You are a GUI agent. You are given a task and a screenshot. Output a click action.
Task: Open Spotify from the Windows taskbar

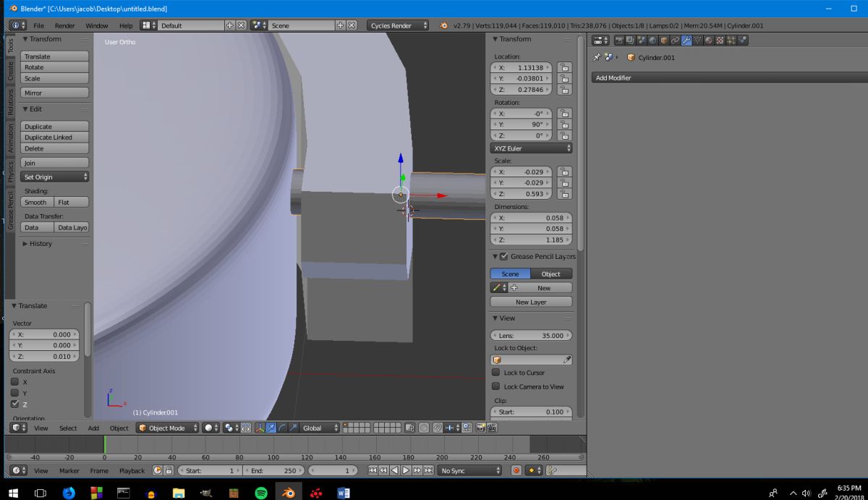[x=261, y=493]
